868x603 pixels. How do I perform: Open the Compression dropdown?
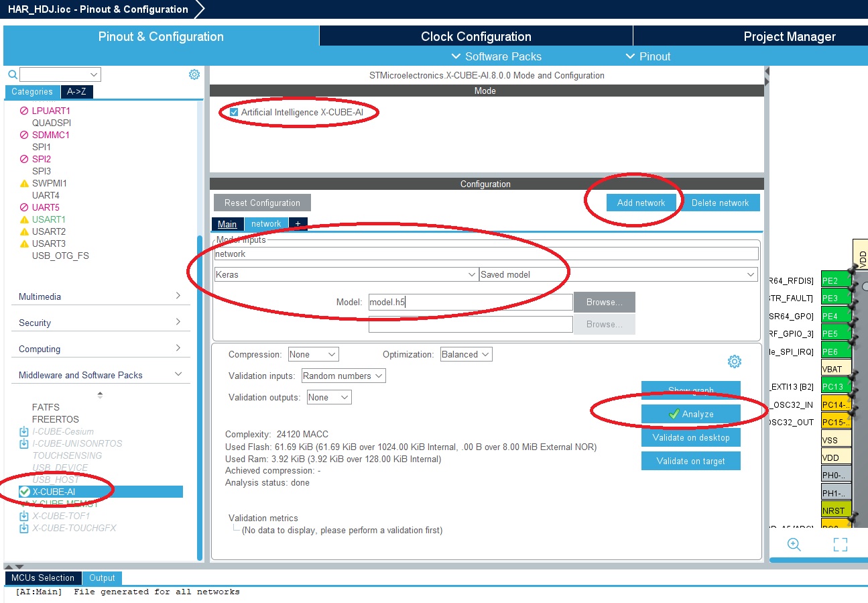coord(313,354)
